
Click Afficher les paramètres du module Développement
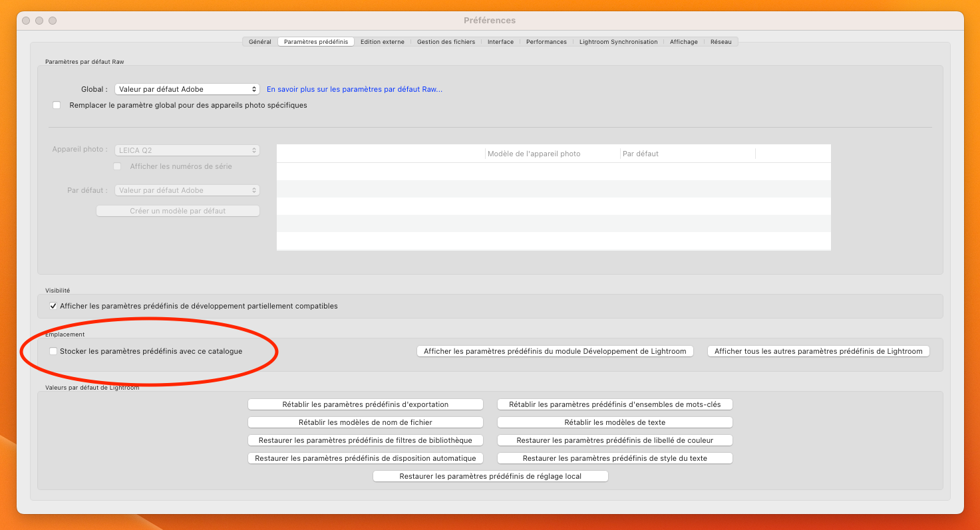pyautogui.click(x=555, y=351)
